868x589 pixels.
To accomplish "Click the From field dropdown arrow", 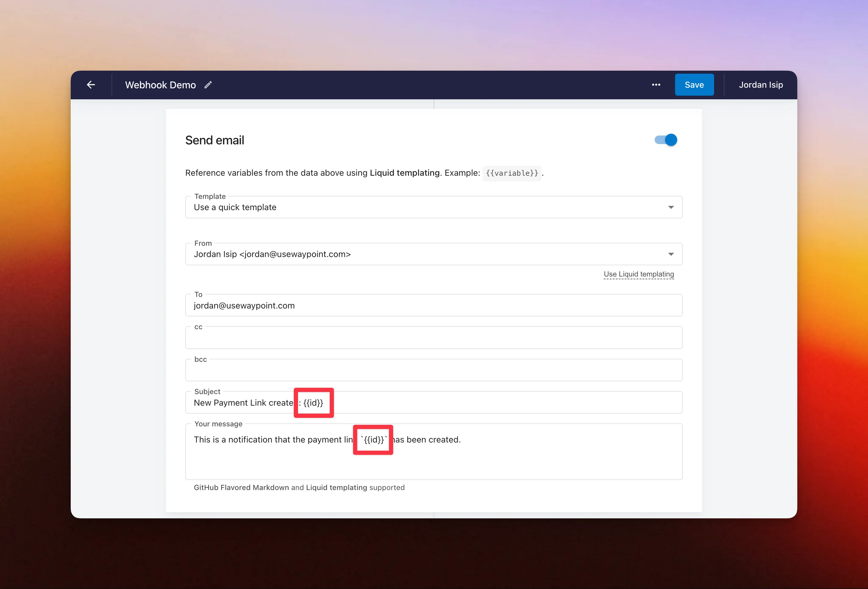I will click(671, 254).
